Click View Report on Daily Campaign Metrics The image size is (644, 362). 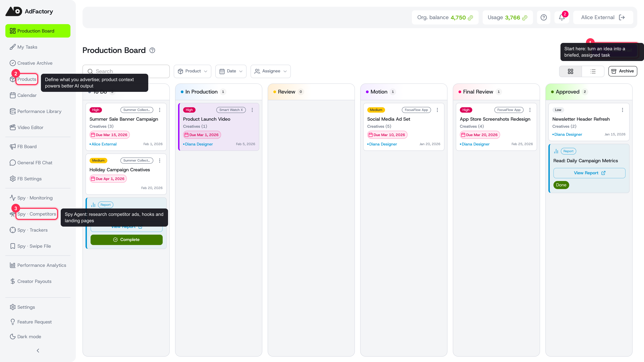589,173
